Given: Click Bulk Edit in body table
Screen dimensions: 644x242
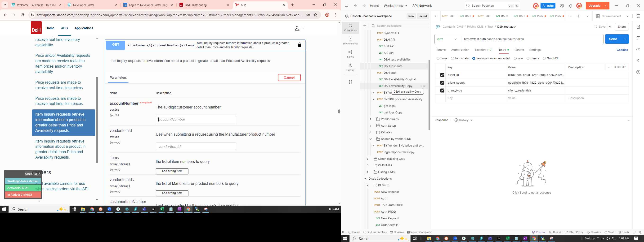Looking at the screenshot, I should (x=620, y=67).
